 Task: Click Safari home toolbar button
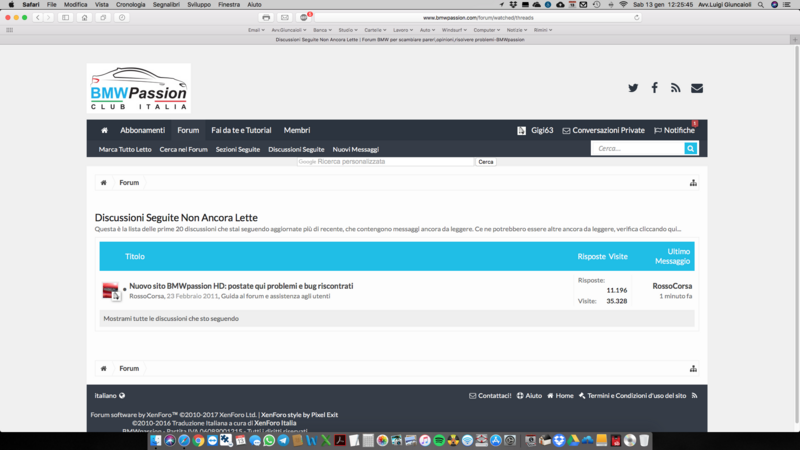[x=84, y=17]
